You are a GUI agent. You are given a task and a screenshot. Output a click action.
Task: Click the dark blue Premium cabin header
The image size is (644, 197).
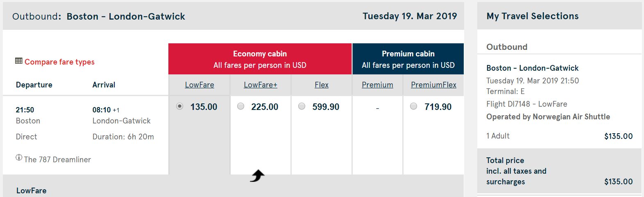coord(408,59)
